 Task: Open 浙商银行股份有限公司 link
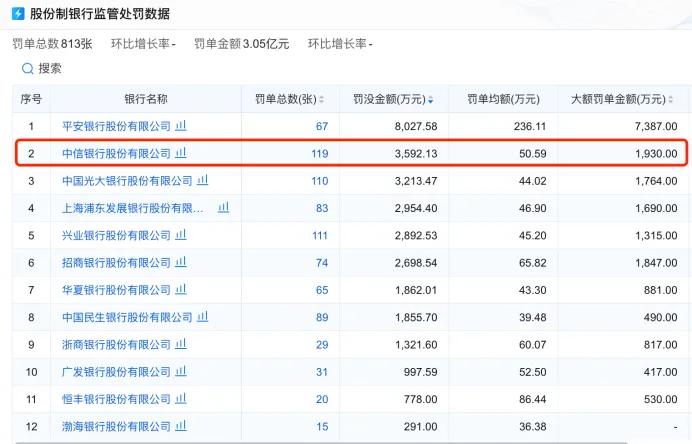coord(117,345)
